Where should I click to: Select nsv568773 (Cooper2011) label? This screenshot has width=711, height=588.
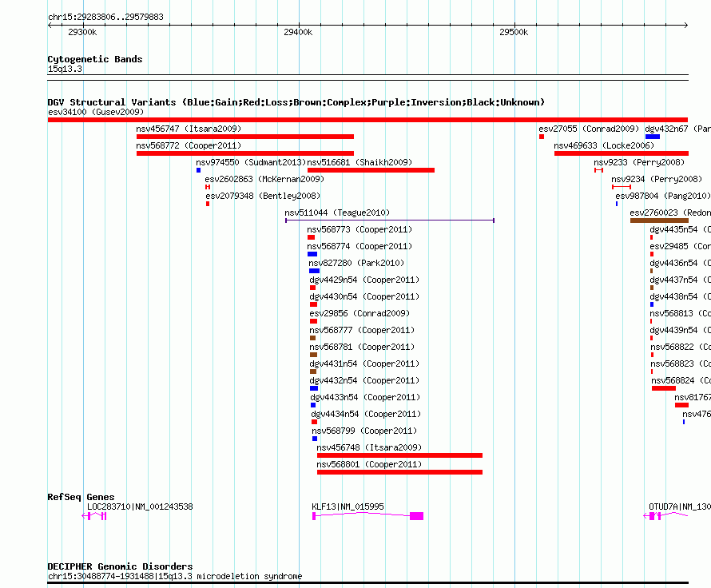pyautogui.click(x=359, y=229)
